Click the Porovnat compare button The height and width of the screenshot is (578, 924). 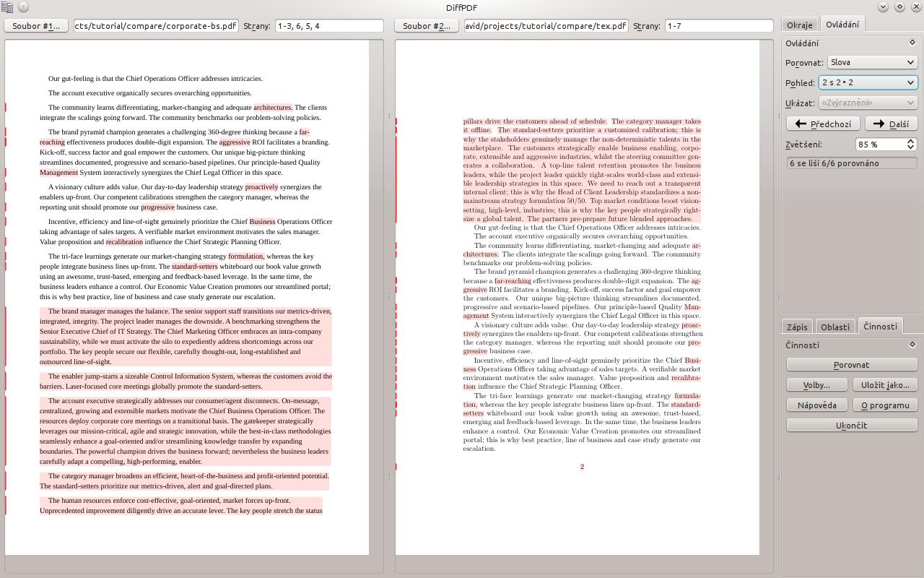(x=851, y=365)
